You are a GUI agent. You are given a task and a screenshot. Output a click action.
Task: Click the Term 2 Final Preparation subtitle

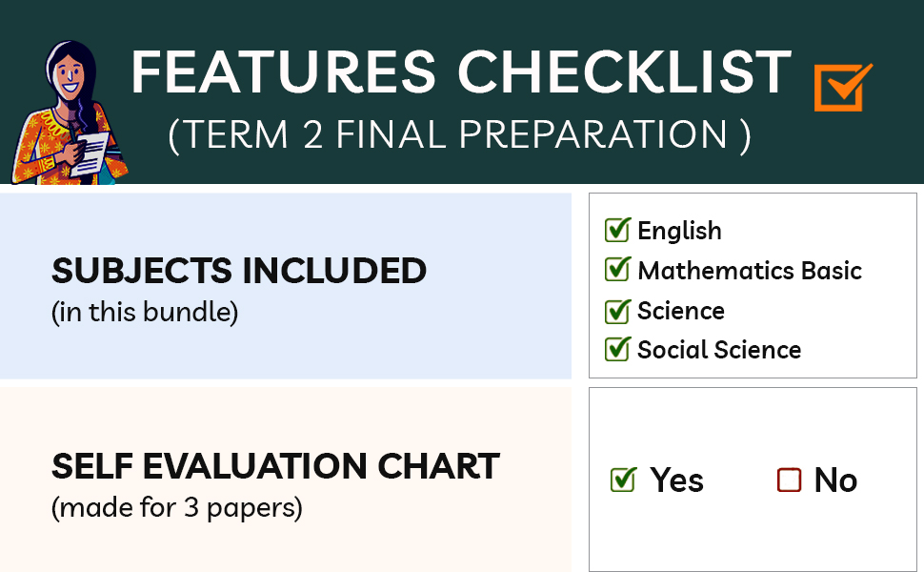[459, 135]
